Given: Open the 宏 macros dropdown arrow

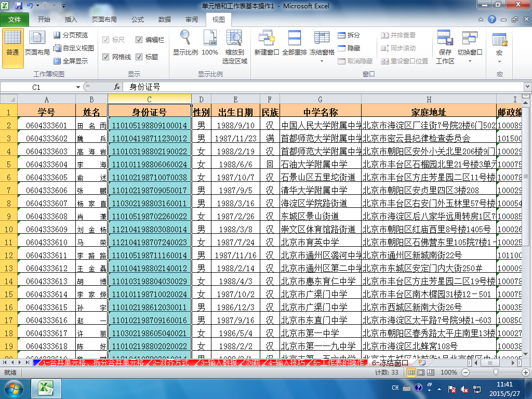Looking at the screenshot, I should click(499, 61).
